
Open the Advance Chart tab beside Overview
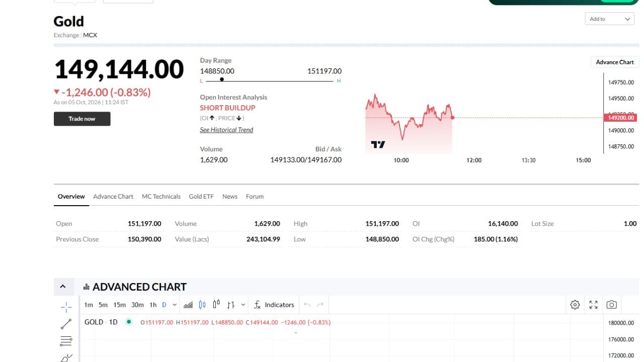[x=113, y=197]
